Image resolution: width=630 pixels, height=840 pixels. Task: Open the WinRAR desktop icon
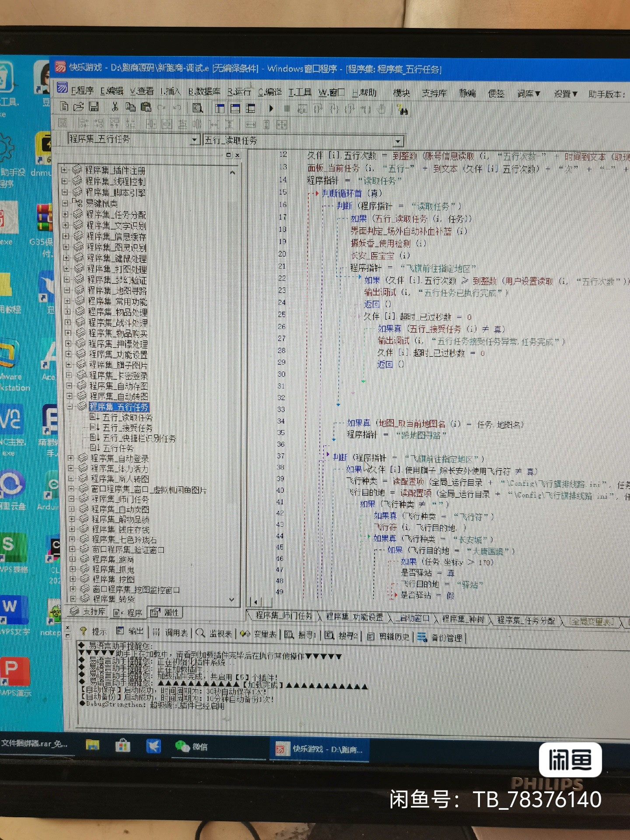click(x=44, y=218)
